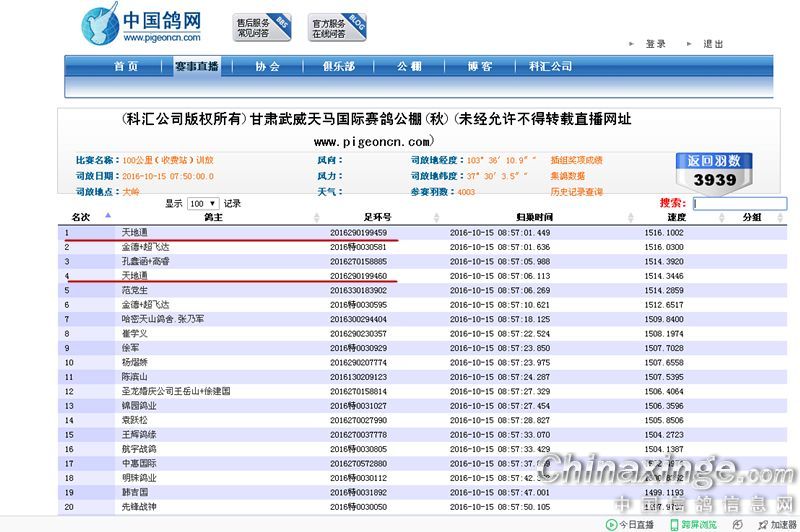
Task: Click the 退出 logout link
Action: [x=713, y=44]
